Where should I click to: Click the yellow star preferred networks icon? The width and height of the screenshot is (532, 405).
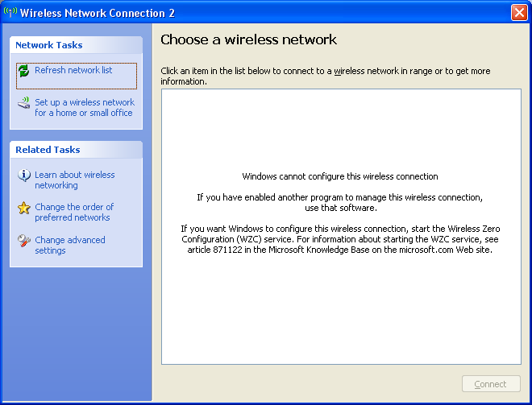click(23, 208)
